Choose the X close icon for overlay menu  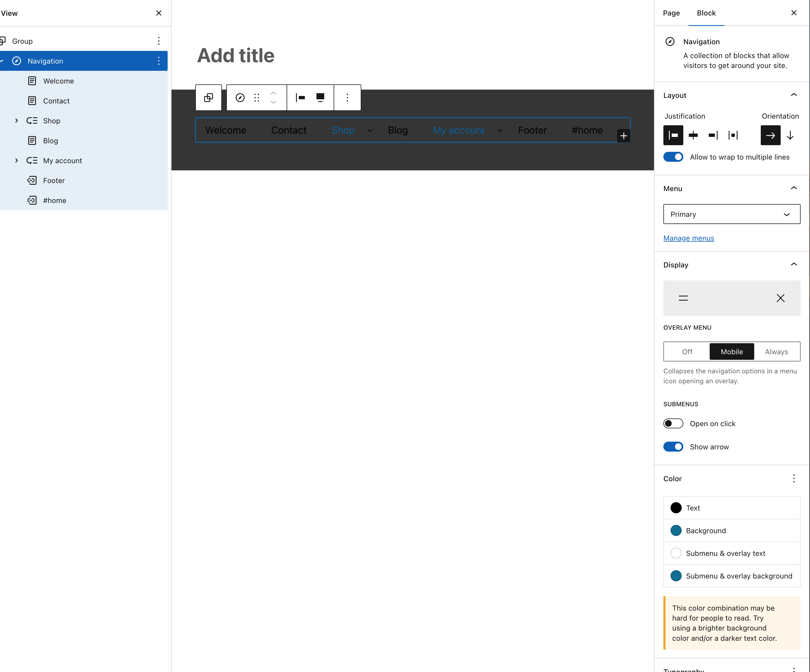click(x=780, y=298)
